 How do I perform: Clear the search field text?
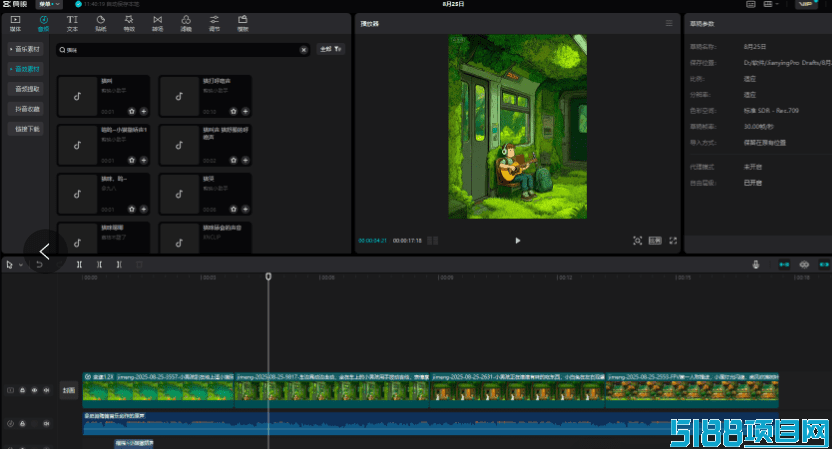click(x=304, y=50)
